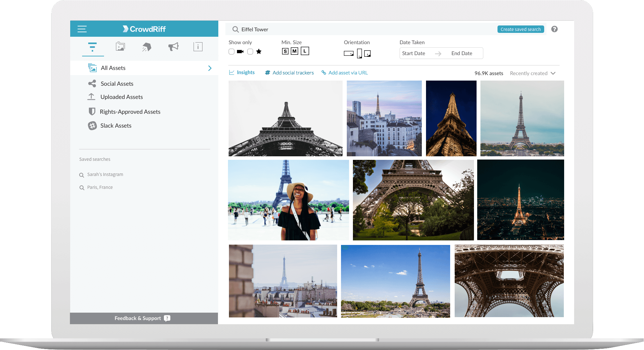Click Create saved search button

521,29
